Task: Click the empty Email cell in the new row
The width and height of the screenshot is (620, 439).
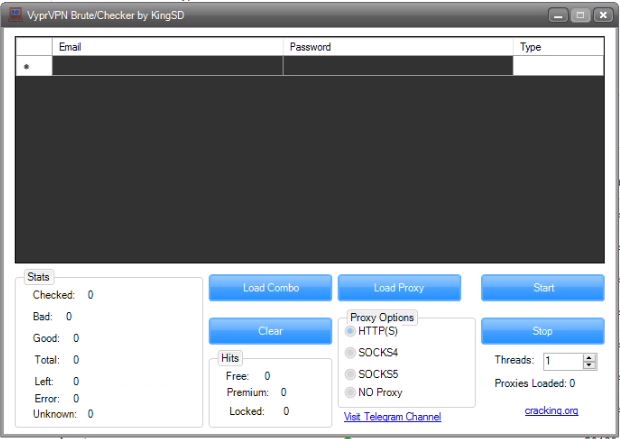Action: click(x=168, y=66)
